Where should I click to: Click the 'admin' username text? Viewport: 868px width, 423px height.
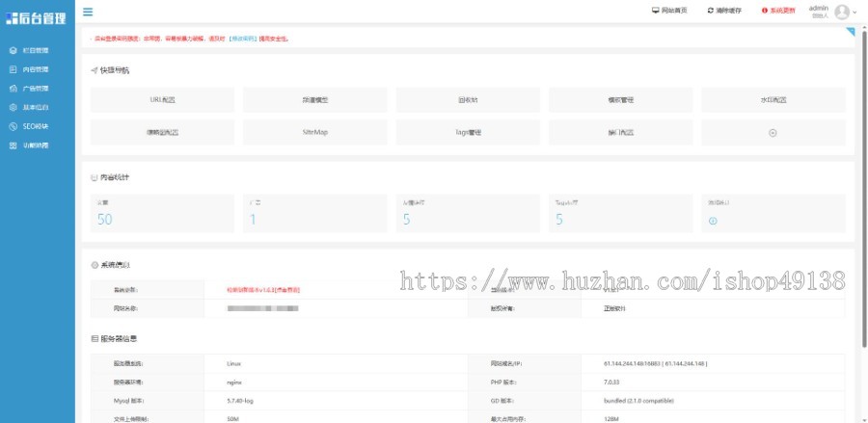click(818, 8)
